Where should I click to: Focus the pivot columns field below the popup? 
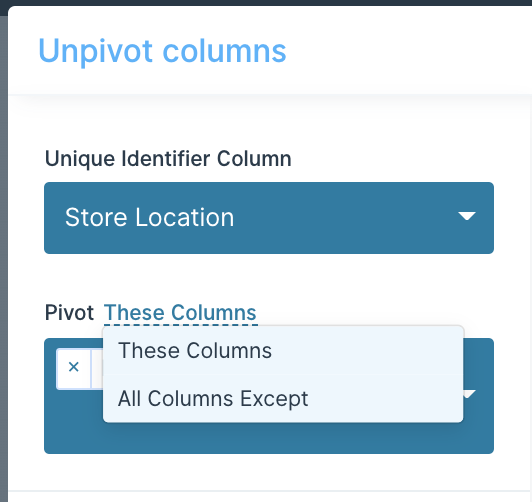269,439
